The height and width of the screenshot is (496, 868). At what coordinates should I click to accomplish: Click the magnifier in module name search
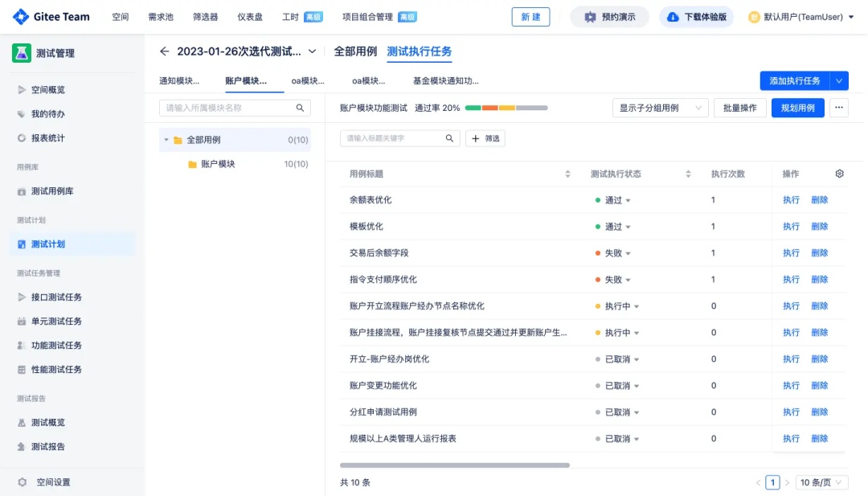pos(300,108)
